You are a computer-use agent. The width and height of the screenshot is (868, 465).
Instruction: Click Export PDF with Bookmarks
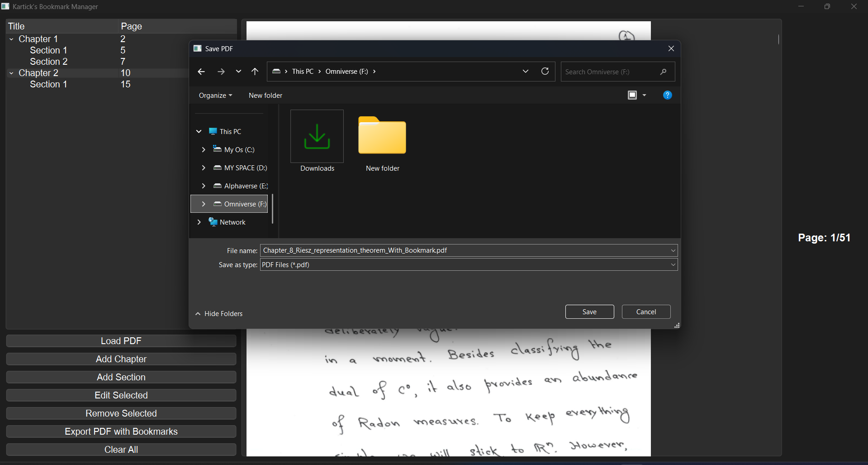point(121,431)
